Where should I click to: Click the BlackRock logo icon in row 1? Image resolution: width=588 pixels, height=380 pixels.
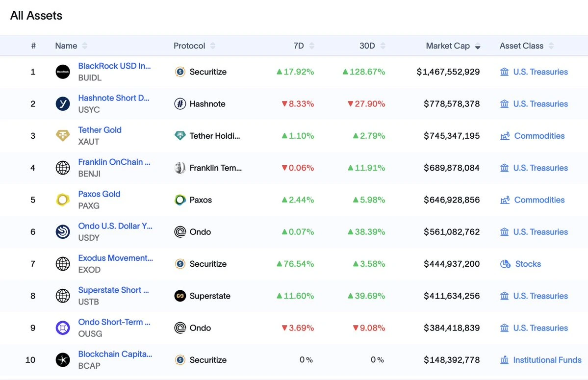point(63,72)
